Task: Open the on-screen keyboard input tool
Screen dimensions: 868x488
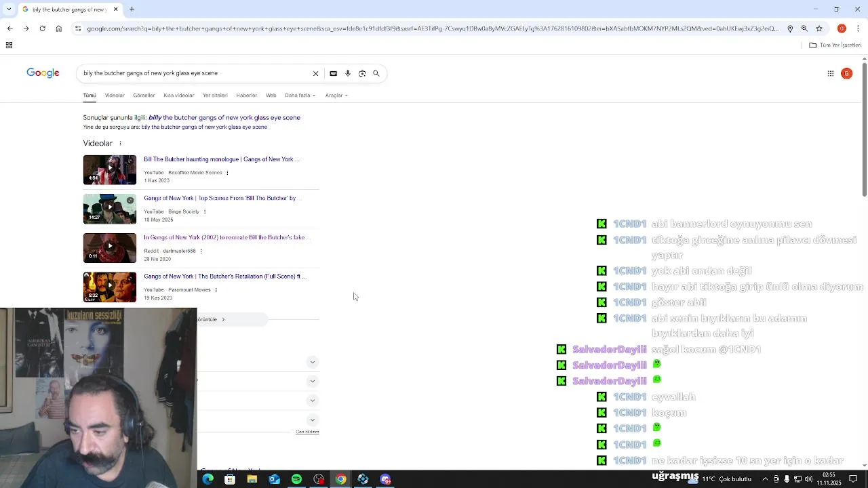Action: point(333,73)
